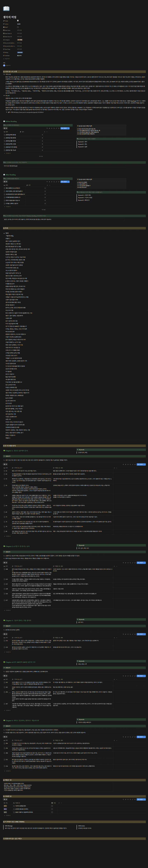
Task: Click the 자기계발 Category tag
Action: 20,40
